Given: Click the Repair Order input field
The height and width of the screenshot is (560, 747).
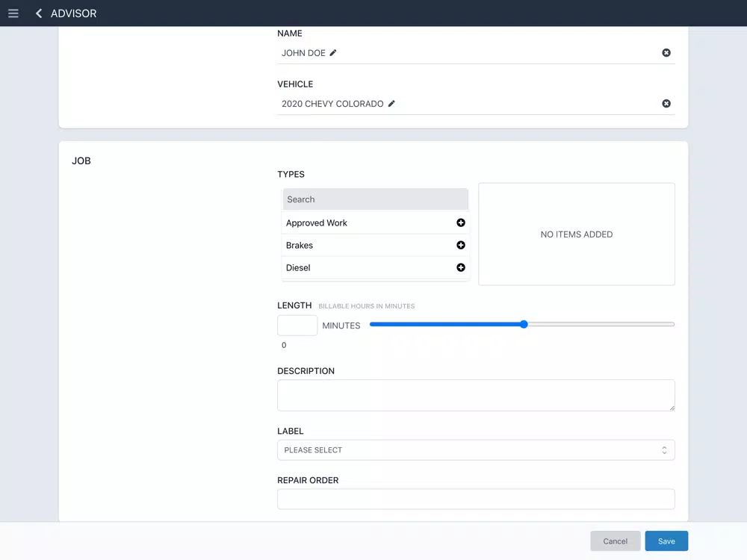Looking at the screenshot, I should point(476,499).
